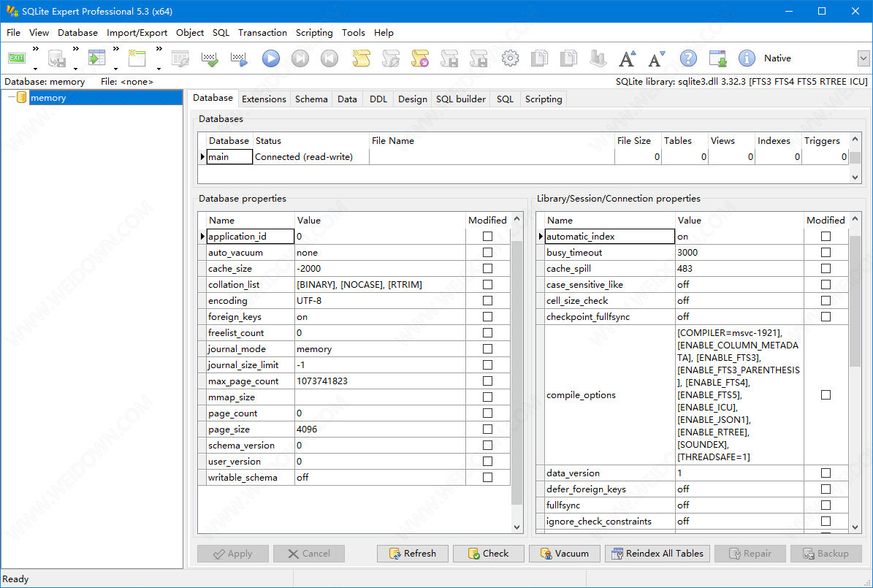Click the save database icon in toolbar
This screenshot has width=873, height=588.
point(56,58)
